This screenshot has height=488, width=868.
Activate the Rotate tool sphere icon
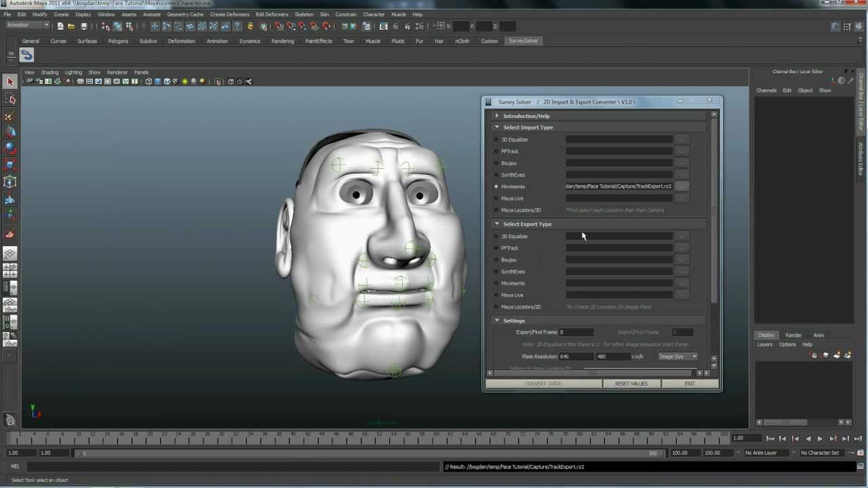tap(10, 148)
